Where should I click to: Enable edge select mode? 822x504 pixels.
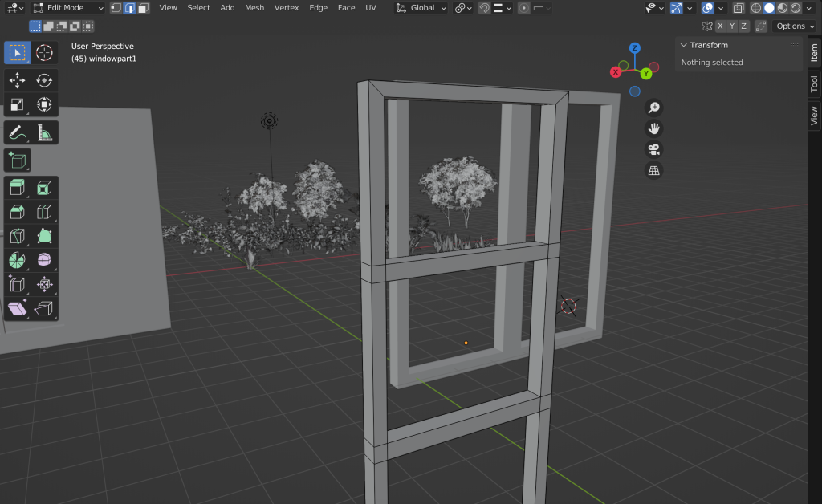pyautogui.click(x=129, y=8)
